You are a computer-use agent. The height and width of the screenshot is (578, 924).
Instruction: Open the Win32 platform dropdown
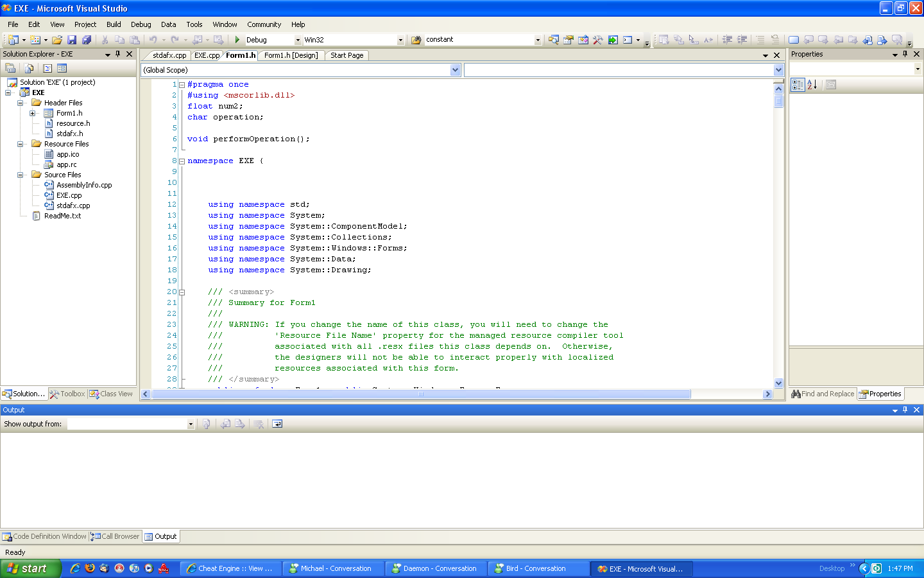coord(400,39)
